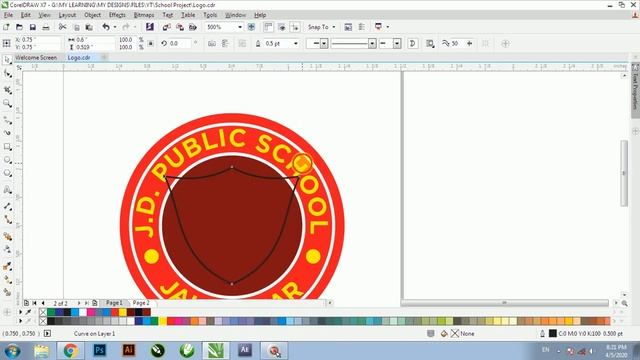The image size is (640, 360).
Task: Expand the application launcher dropdown arrow
Action: coord(387,27)
